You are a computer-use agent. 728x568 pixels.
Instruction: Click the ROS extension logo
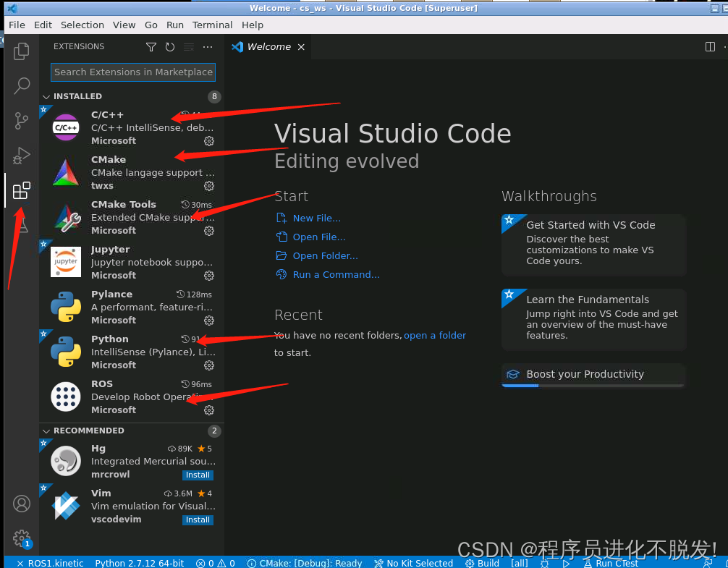66,397
